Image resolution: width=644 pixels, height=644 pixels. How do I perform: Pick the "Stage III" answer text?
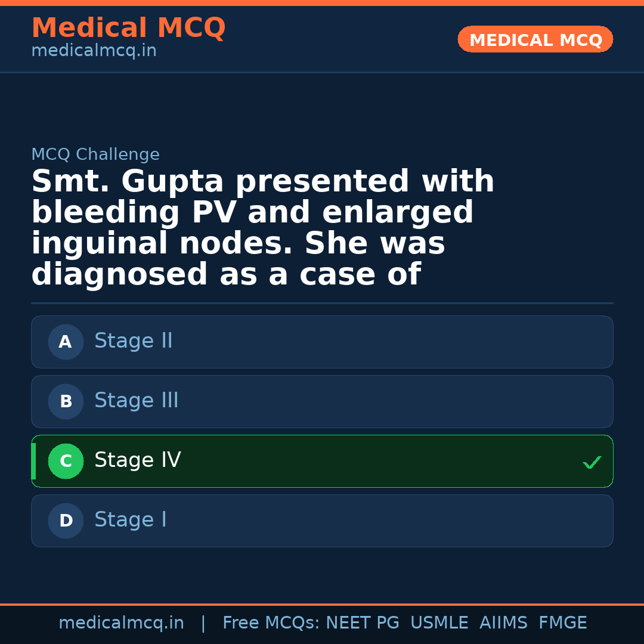pos(136,401)
